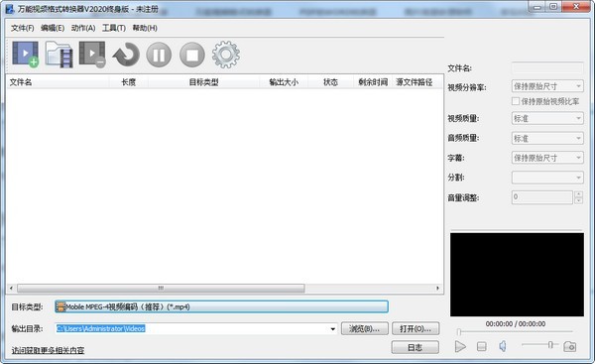The width and height of the screenshot is (595, 364).
Task: Click the 文件名 column header
Action: 58,82
